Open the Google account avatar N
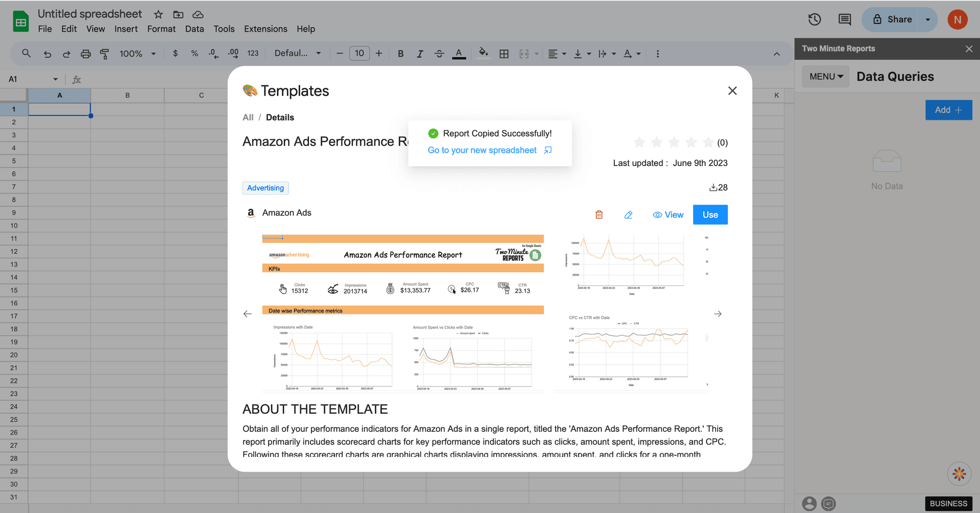980x513 pixels. 958,19
